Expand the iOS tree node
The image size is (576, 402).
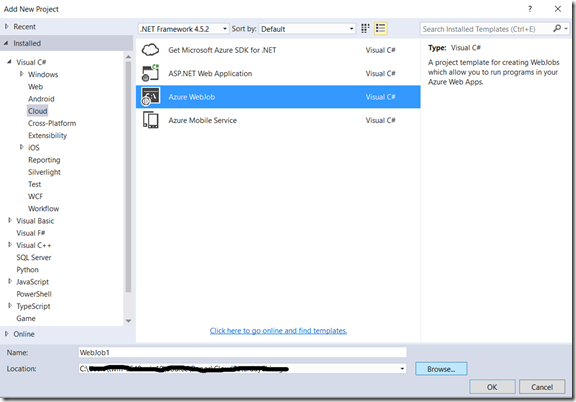(21, 147)
